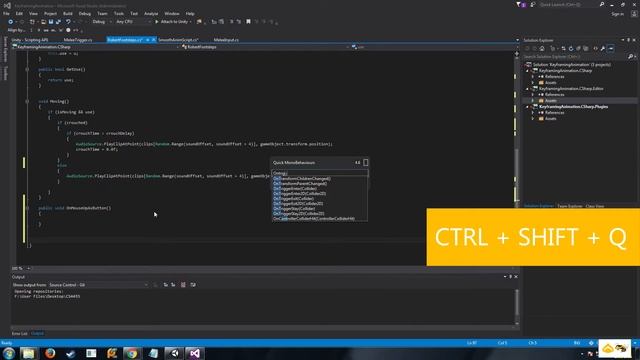Viewport: 640px width, 360px height.
Task: Click the Navigate Backward toolbar button
Action: pos(11,22)
